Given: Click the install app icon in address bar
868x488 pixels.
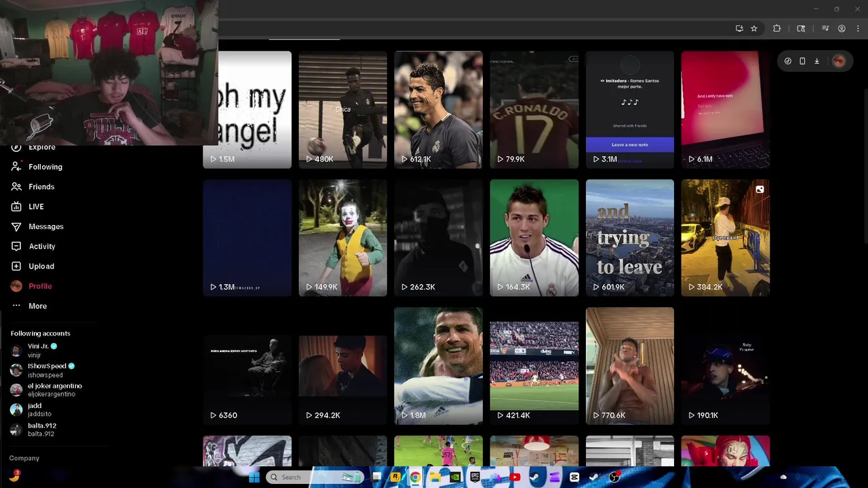Looking at the screenshot, I should click(x=739, y=28).
